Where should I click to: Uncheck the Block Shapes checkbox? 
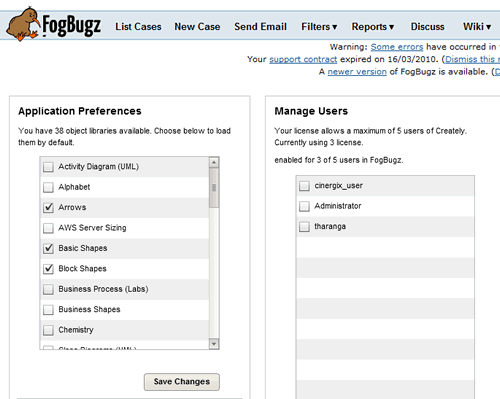[x=48, y=269]
